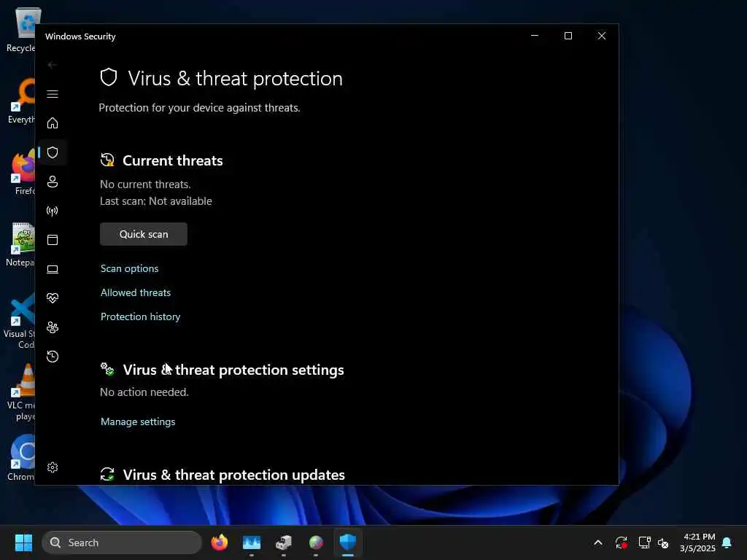The height and width of the screenshot is (560, 747).
Task: Open Manage settings link
Action: (x=138, y=422)
